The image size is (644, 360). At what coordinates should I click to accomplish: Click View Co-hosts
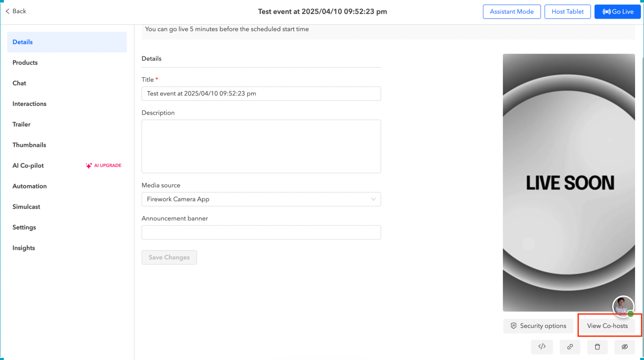[607, 326]
